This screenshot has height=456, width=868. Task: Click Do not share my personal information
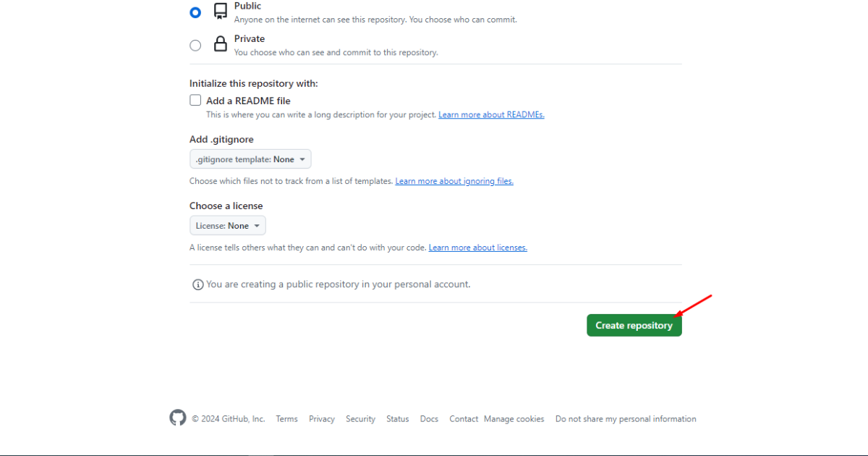pos(626,419)
